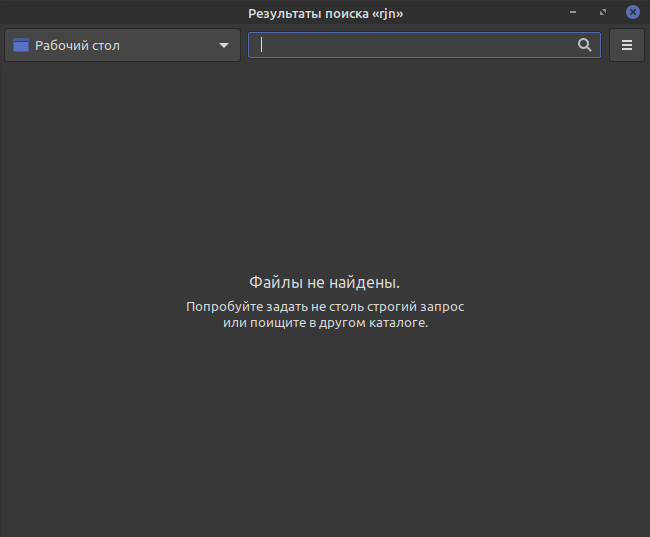Click the magnifier search icon
The image size is (650, 537).
[585, 45]
